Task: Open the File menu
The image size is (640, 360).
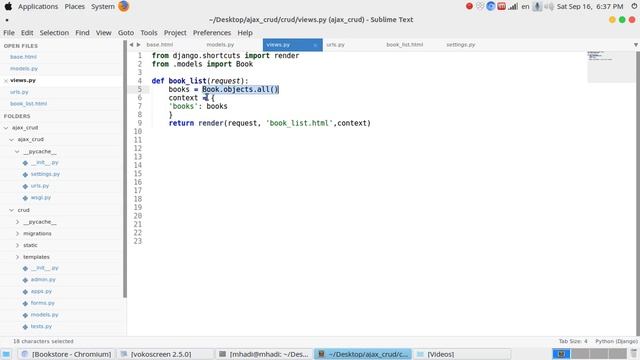Action: (x=9, y=33)
